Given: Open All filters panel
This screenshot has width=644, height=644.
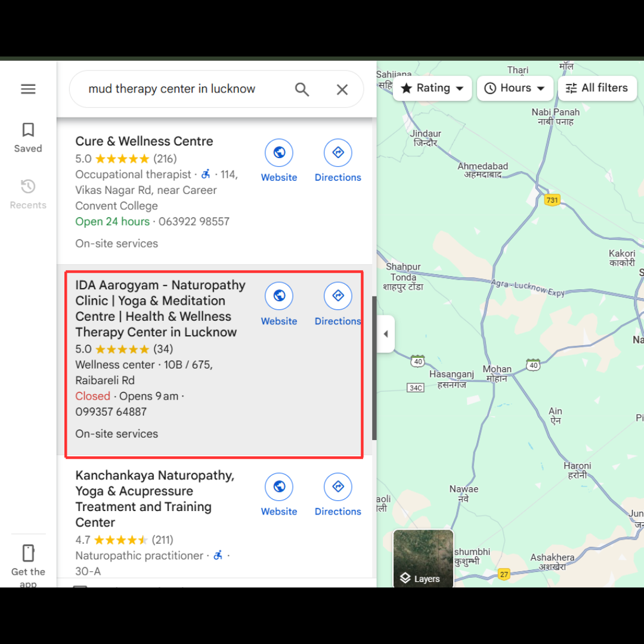Looking at the screenshot, I should pos(597,88).
